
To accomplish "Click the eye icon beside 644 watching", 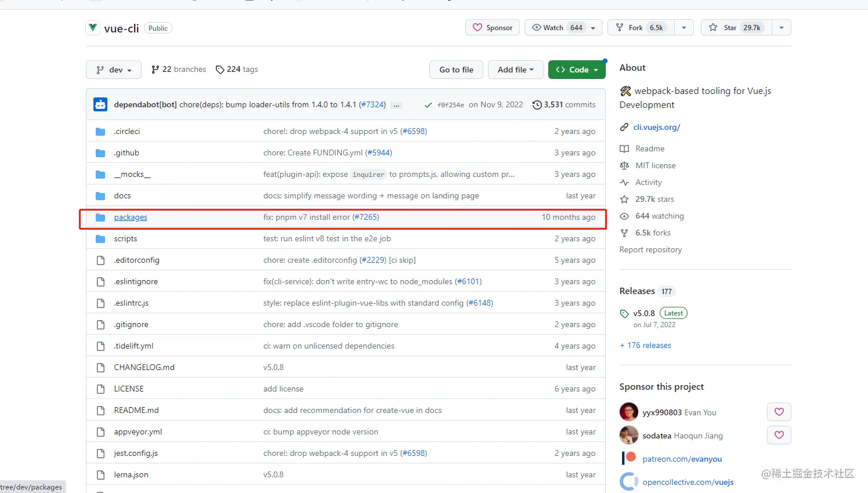I will 624,216.
